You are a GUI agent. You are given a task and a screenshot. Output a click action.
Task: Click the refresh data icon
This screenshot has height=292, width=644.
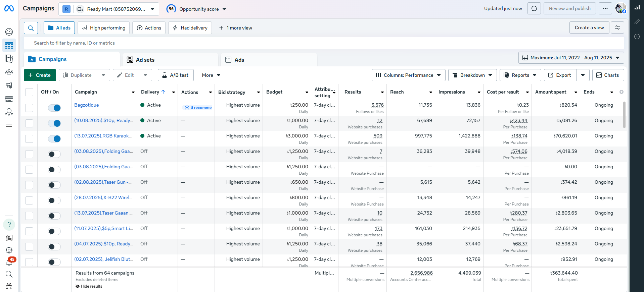click(x=534, y=8)
